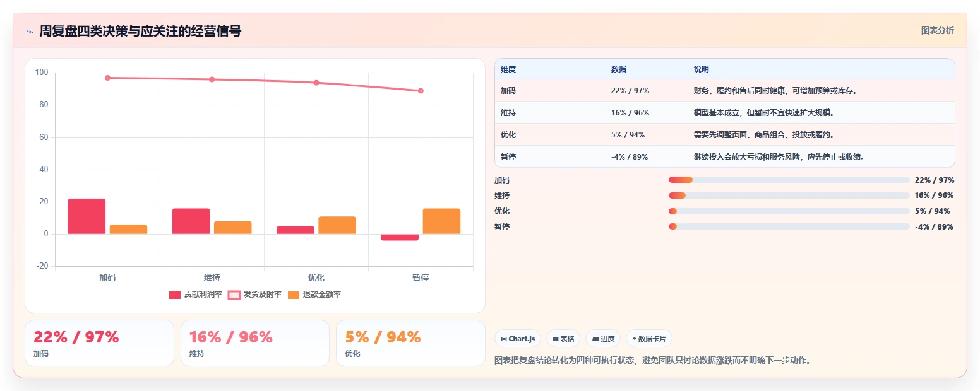980x391 pixels.
Task: Click the red 维持 贡献利润率 bar
Action: coord(191,221)
